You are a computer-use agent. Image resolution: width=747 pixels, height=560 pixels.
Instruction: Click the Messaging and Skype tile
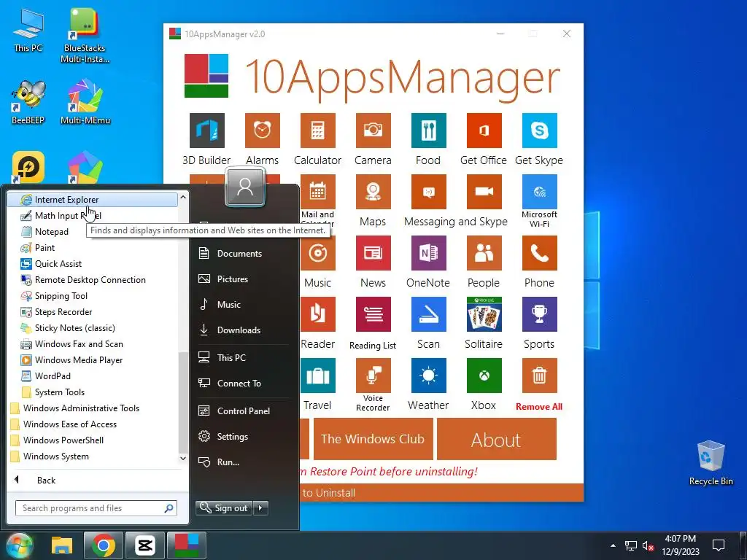[x=428, y=192]
